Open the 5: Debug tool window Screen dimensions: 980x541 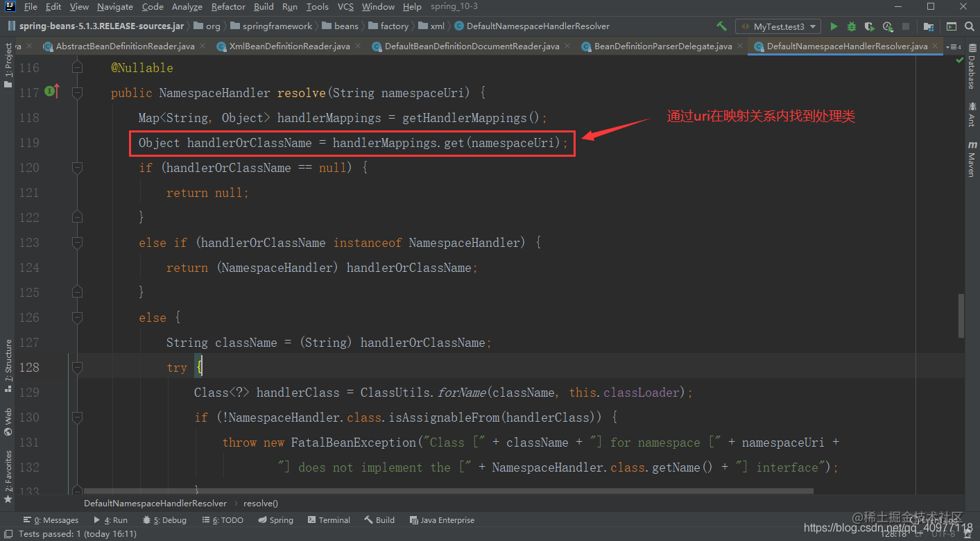point(164,520)
